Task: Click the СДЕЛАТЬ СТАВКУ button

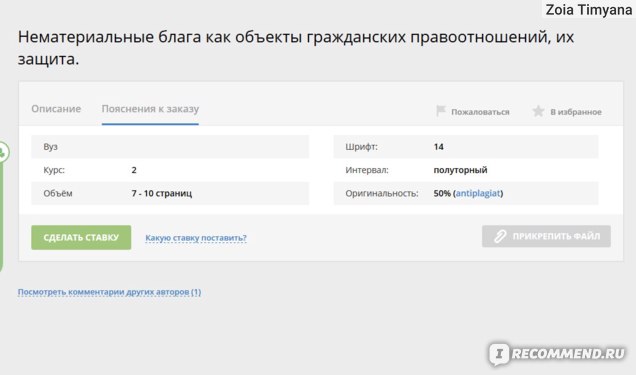Action: [81, 238]
